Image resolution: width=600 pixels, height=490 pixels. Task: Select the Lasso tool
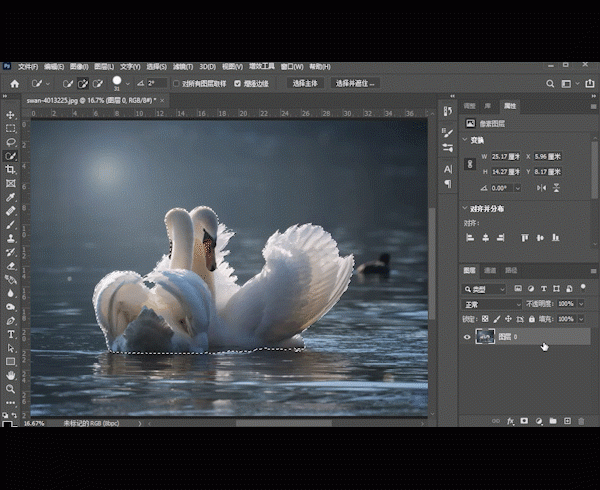[x=11, y=142]
